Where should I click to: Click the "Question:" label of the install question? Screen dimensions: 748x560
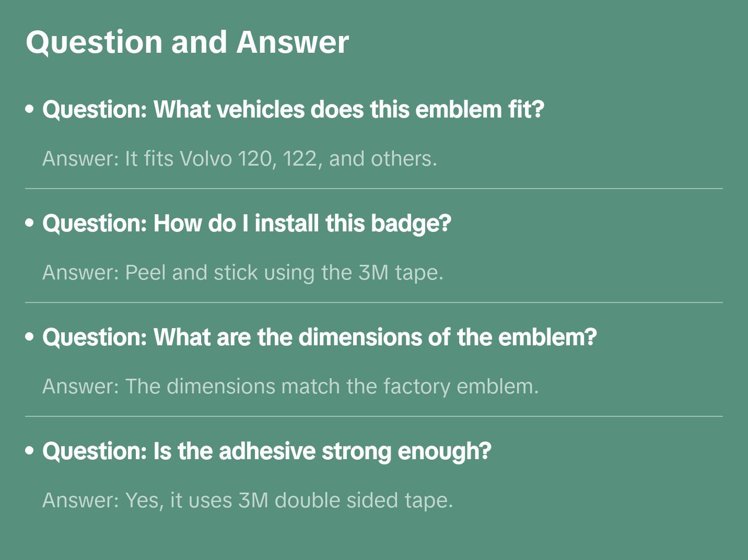point(95,224)
